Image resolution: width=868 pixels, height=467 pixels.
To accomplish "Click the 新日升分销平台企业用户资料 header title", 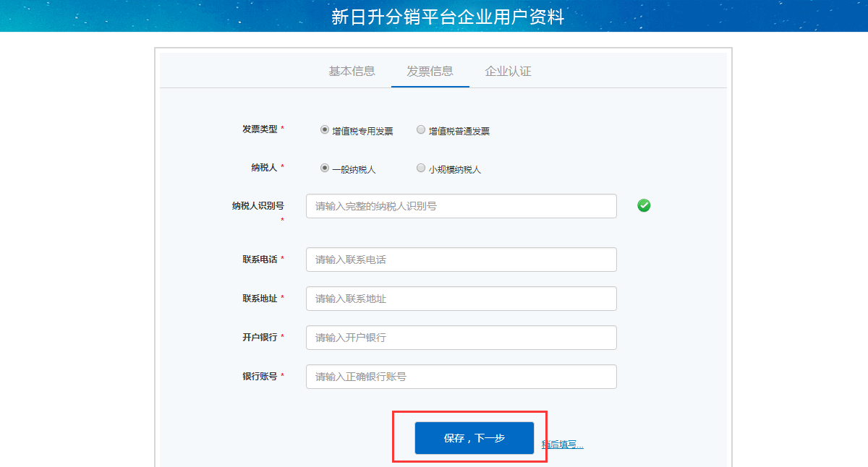I will pos(448,17).
